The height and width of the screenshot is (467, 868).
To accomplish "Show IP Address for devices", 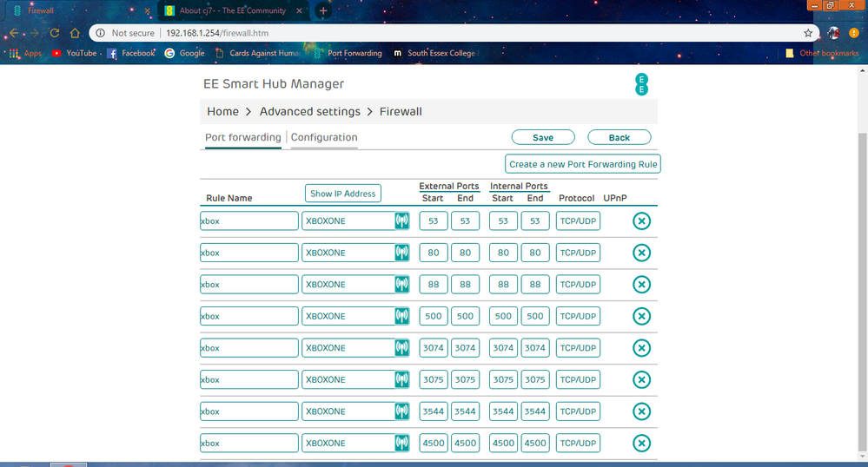I will click(x=343, y=194).
